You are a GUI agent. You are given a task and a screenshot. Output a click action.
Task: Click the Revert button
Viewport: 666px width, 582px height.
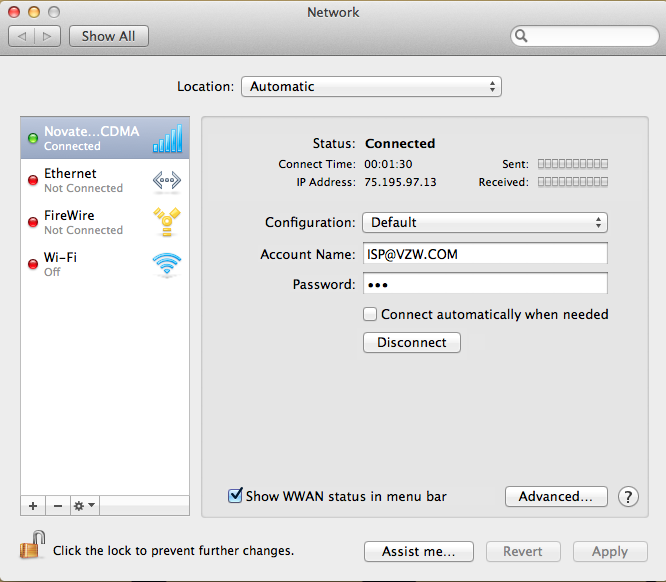pos(523,551)
